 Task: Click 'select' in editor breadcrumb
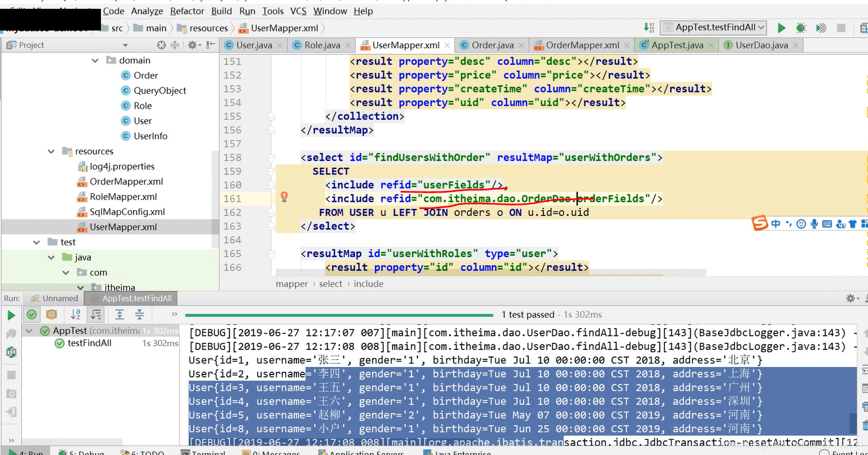(330, 284)
